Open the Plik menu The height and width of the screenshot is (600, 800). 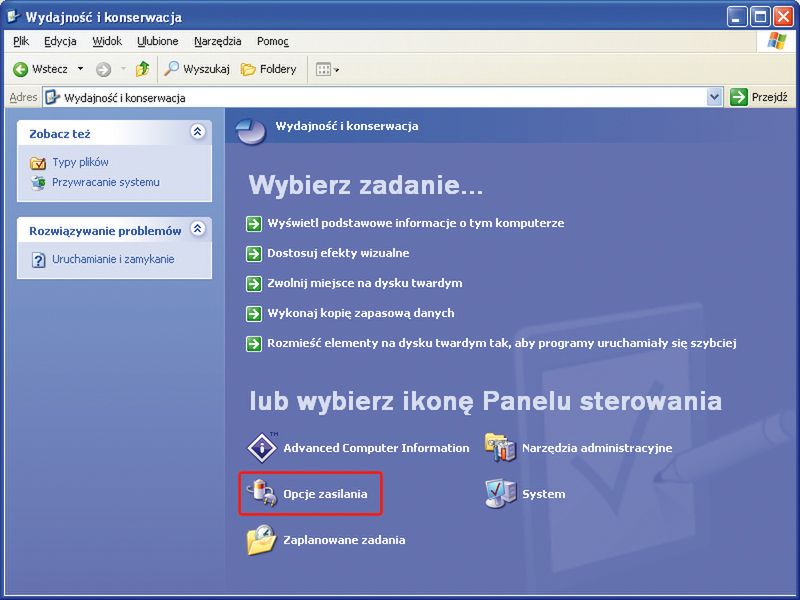point(21,41)
